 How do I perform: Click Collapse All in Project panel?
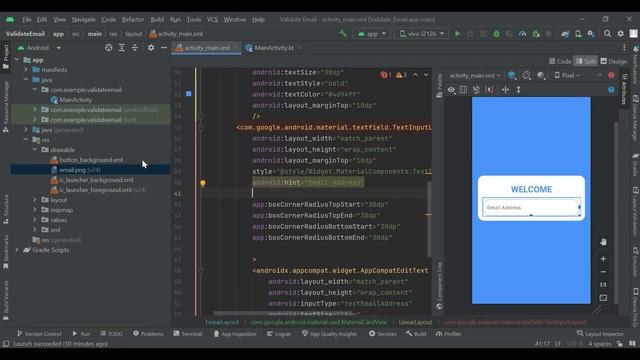click(x=135, y=48)
